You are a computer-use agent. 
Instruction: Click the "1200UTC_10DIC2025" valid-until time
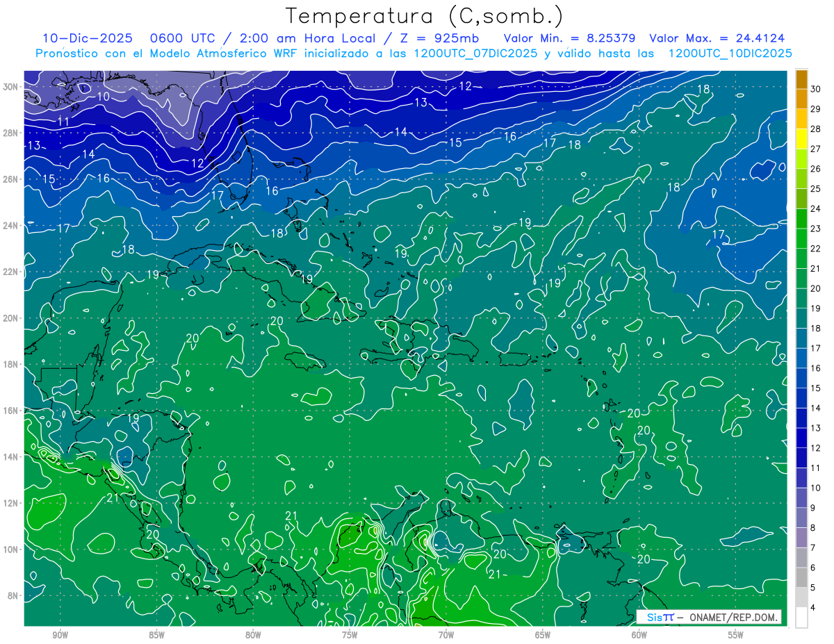coord(730,53)
